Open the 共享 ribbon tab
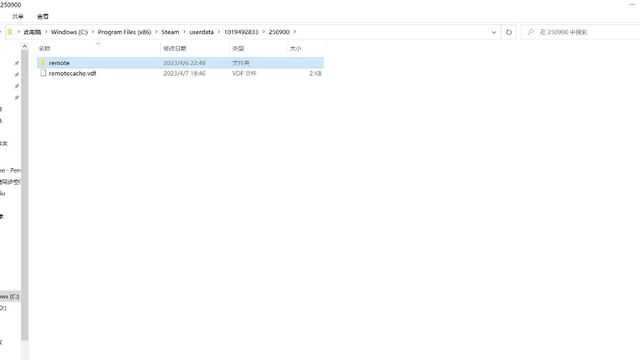The width and height of the screenshot is (640, 360). pos(18,16)
